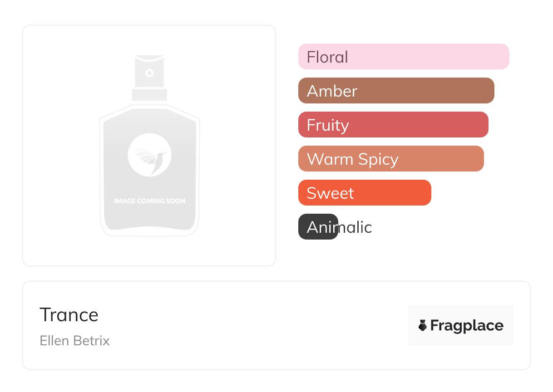Click the "Amber" label text
553x392 pixels.
pyautogui.click(x=332, y=91)
